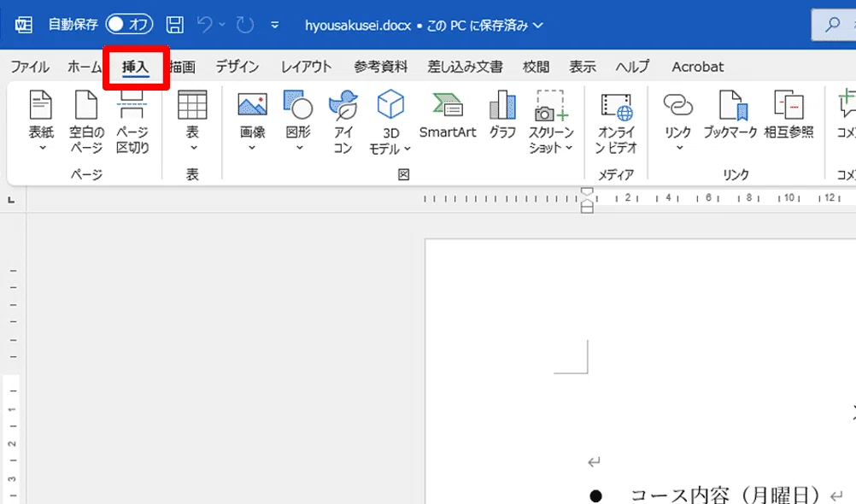Viewport: 856px width, 504px height.
Task: Insert a blank page with 空白のページ
Action: coord(86,121)
